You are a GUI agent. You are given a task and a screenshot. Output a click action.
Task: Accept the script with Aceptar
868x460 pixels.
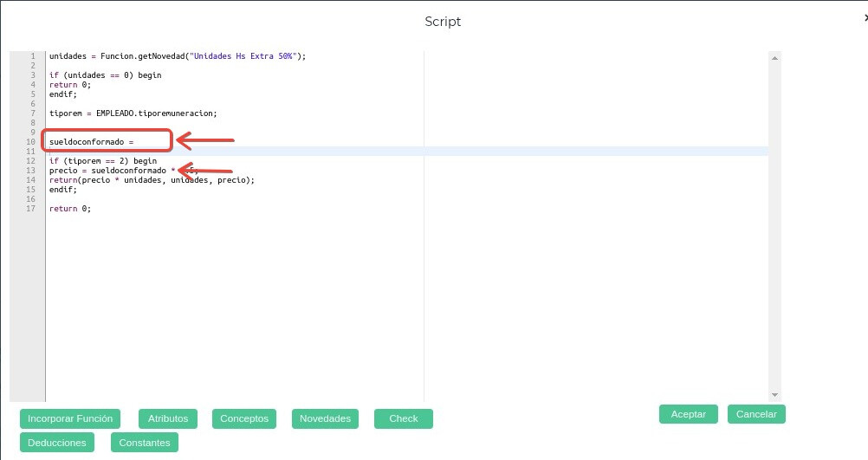(x=689, y=414)
